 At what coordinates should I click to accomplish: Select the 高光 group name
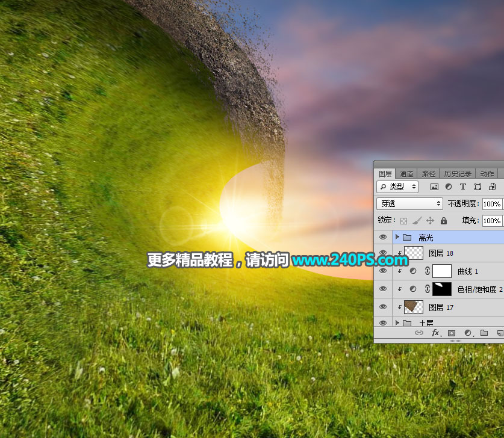click(x=426, y=238)
